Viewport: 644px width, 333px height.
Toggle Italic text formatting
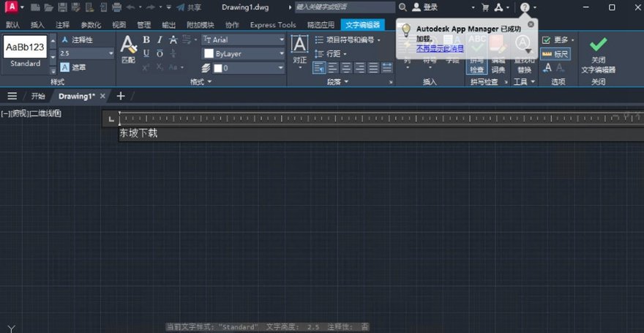point(160,40)
